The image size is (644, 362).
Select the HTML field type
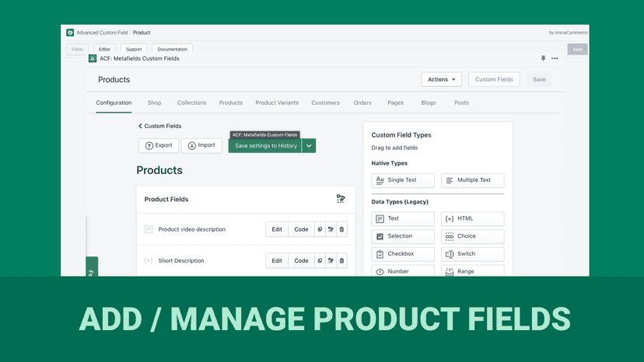pyautogui.click(x=473, y=219)
